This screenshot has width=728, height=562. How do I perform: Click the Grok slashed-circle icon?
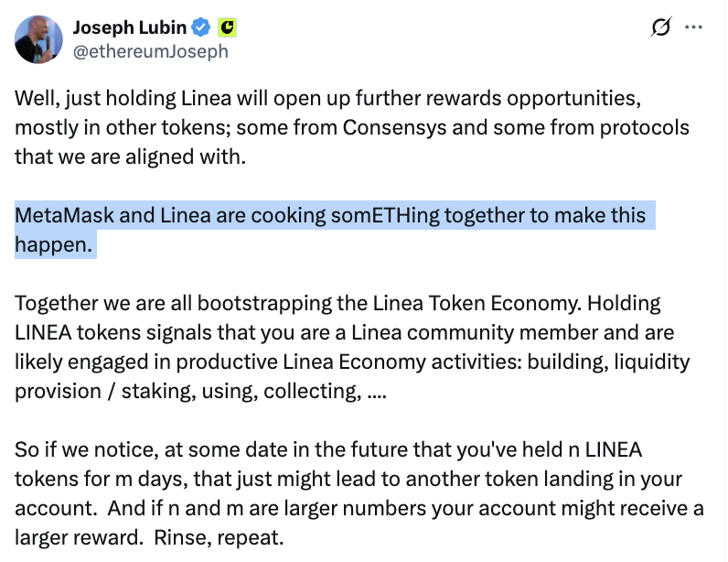[660, 27]
